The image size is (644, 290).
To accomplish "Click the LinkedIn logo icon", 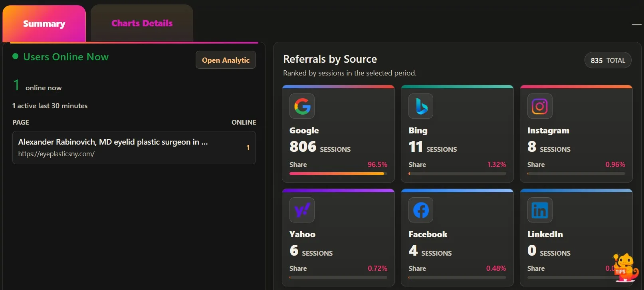I will coord(540,210).
